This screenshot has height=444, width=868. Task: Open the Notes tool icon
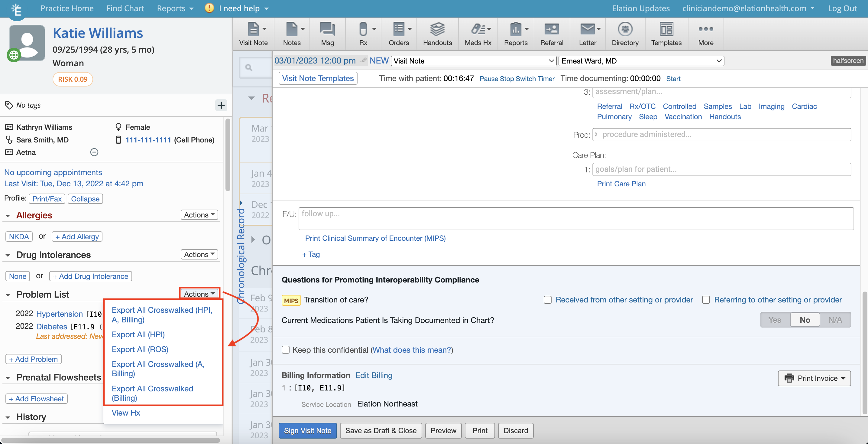[291, 33]
